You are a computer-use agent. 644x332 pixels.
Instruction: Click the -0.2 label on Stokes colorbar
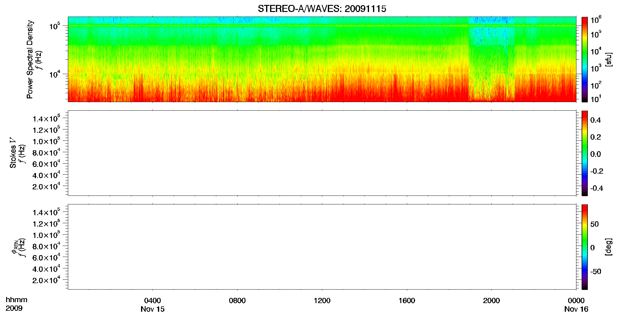pos(597,171)
